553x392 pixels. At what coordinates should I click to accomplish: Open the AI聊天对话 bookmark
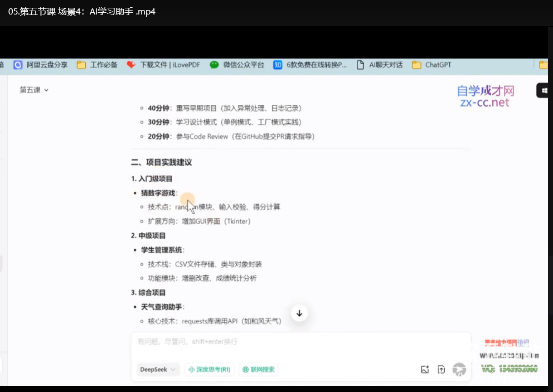tap(380, 65)
